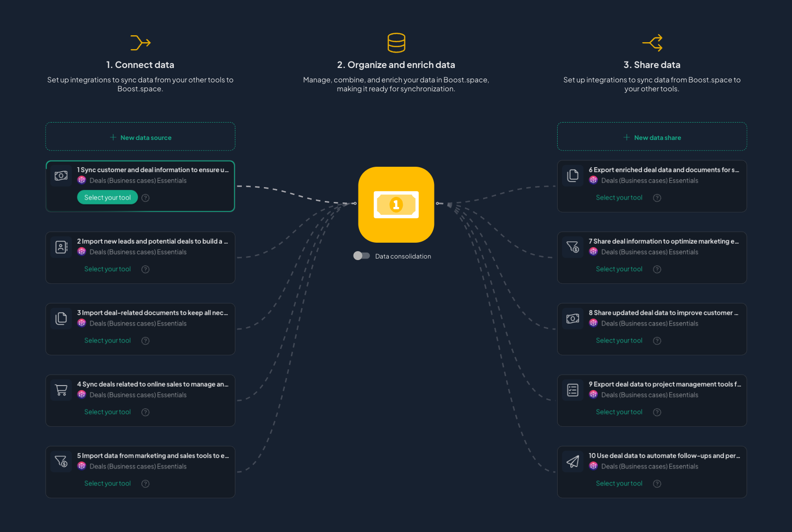
Task: Click the paper plane icon on card 10
Action: point(573,462)
